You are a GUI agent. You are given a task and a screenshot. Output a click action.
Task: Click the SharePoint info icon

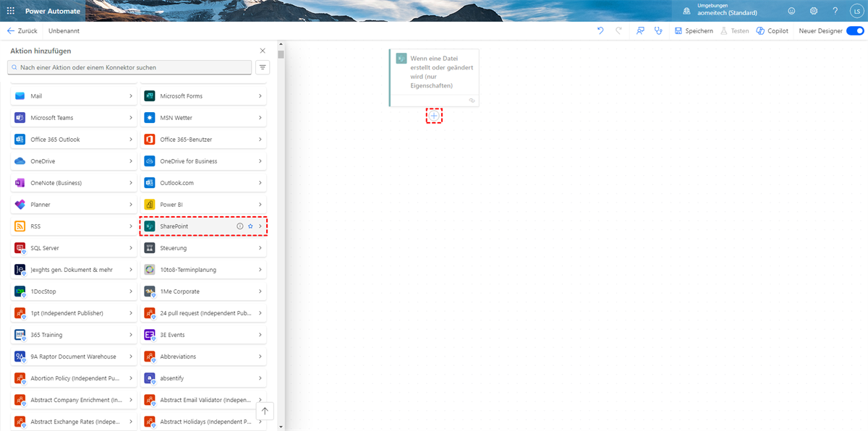240,226
